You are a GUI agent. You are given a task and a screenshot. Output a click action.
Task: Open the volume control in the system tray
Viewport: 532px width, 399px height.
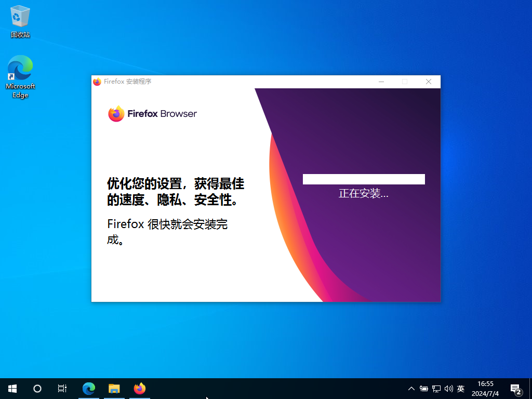point(449,388)
